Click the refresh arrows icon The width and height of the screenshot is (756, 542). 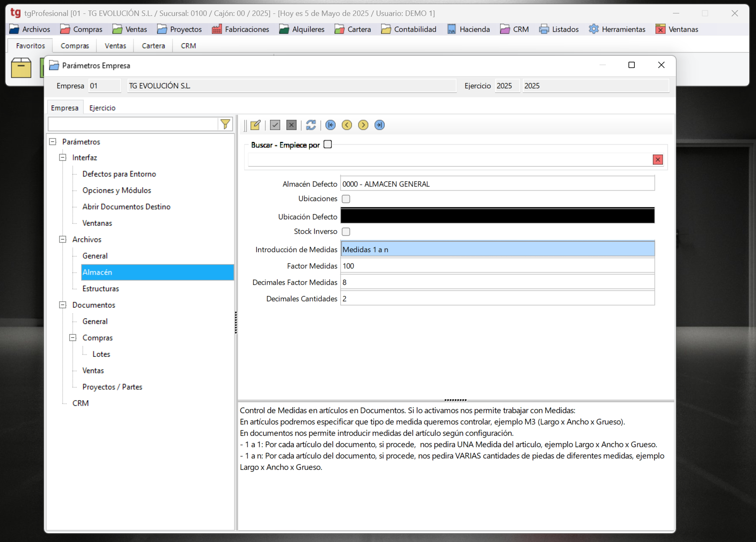point(311,125)
